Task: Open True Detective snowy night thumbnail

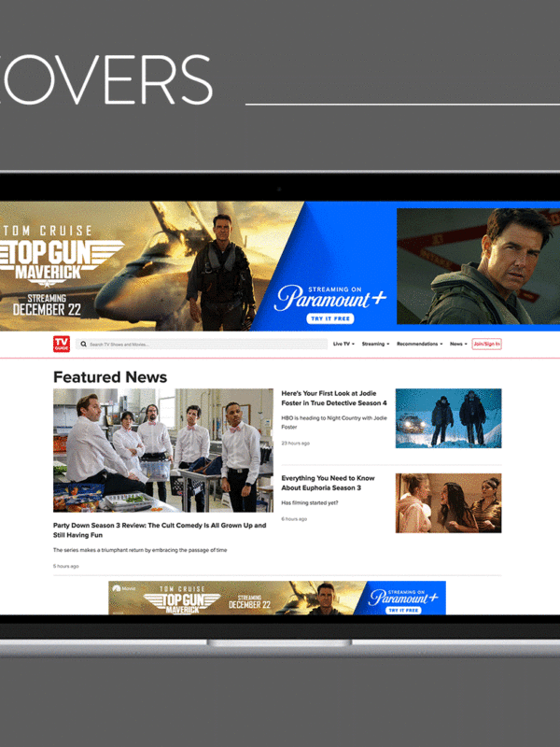Action: click(449, 418)
